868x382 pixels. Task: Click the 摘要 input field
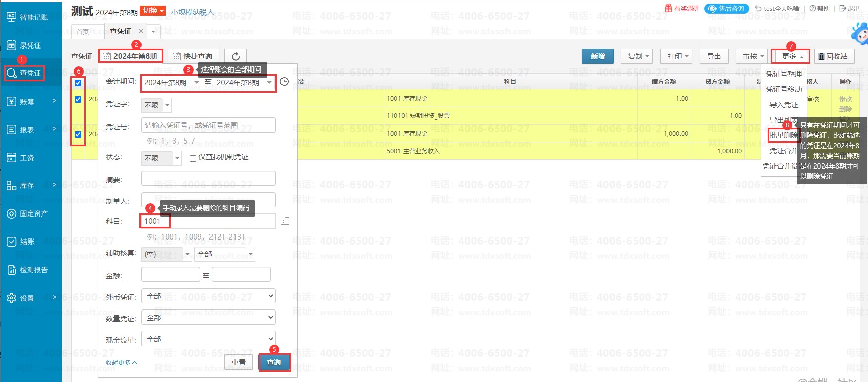(x=208, y=179)
